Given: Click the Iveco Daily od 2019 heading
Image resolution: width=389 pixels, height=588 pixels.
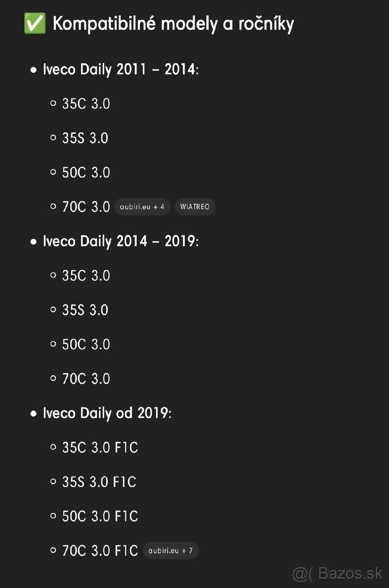Looking at the screenshot, I should click(x=106, y=413).
